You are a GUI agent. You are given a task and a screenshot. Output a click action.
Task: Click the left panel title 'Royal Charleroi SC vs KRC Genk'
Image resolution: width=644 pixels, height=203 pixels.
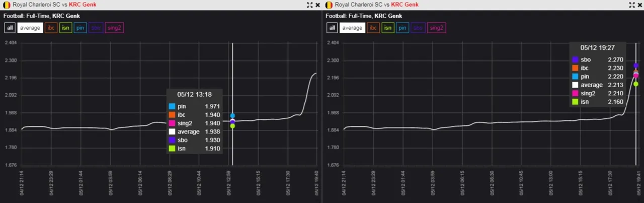point(54,5)
